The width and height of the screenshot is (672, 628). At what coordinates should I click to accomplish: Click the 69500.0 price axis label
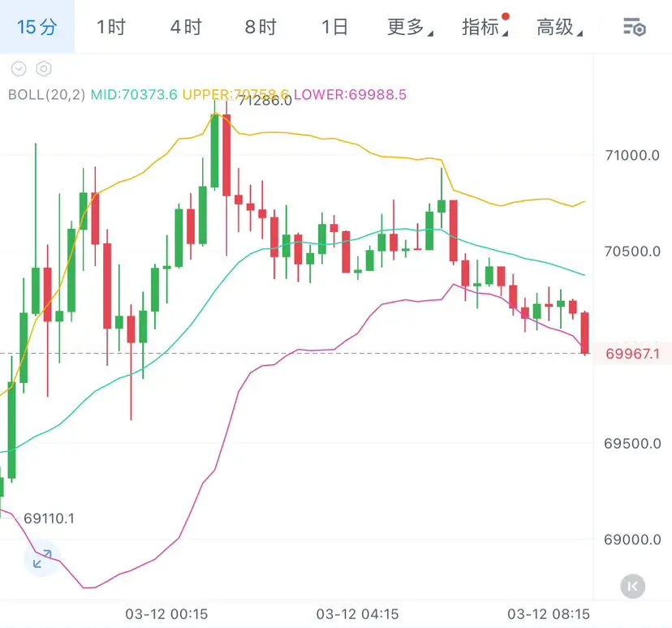pyautogui.click(x=632, y=443)
